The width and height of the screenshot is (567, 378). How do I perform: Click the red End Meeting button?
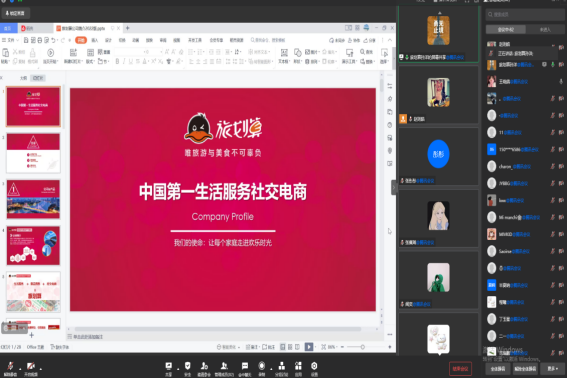[460, 369]
